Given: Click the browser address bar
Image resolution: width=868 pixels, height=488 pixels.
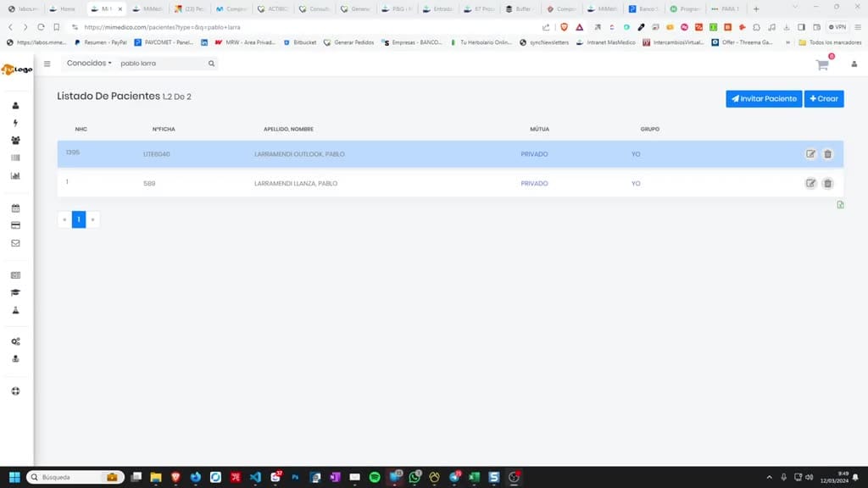Looking at the screenshot, I should tap(304, 27).
